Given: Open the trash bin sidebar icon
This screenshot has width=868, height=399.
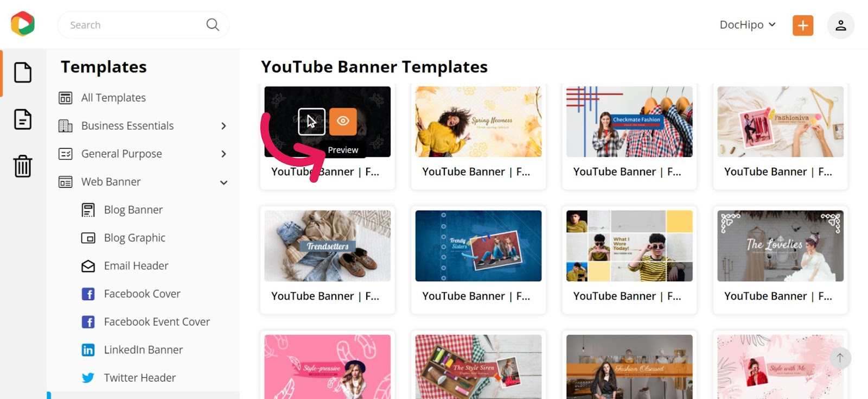Looking at the screenshot, I should 23,166.
